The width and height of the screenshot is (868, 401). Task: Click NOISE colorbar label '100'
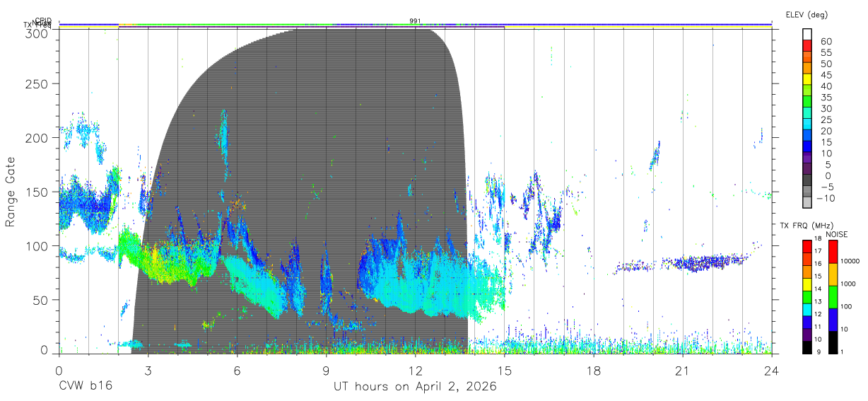pos(847,306)
